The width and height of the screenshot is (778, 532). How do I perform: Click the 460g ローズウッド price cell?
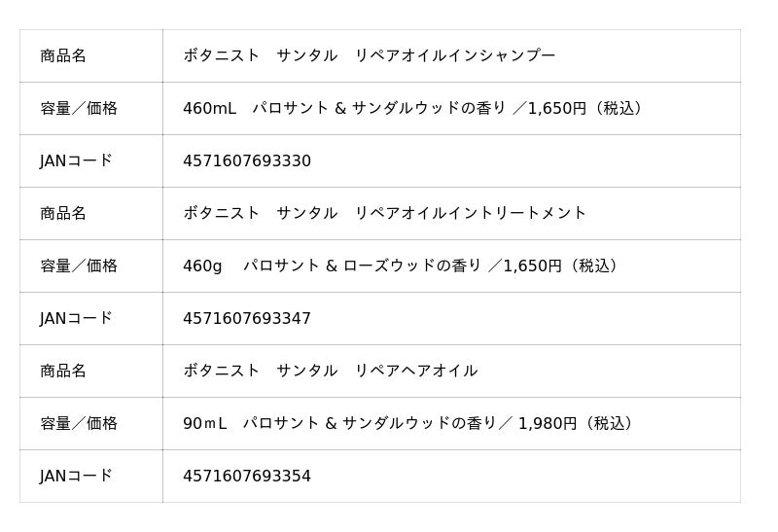(451, 266)
